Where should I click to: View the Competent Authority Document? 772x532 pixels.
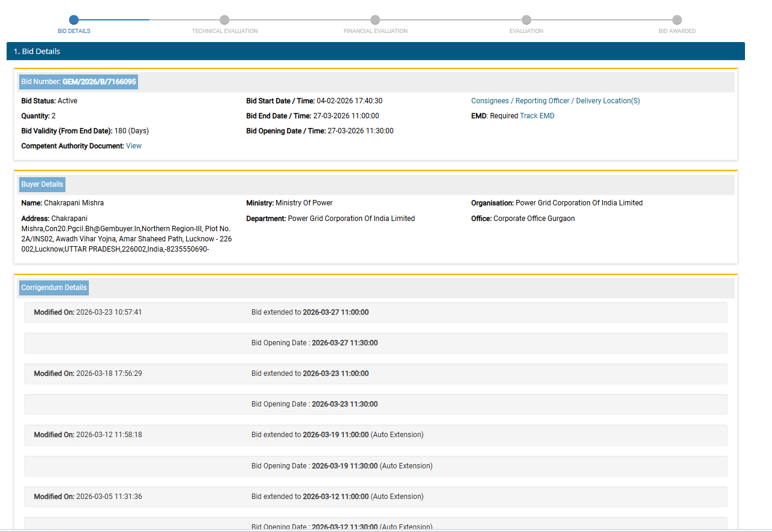[x=134, y=146]
